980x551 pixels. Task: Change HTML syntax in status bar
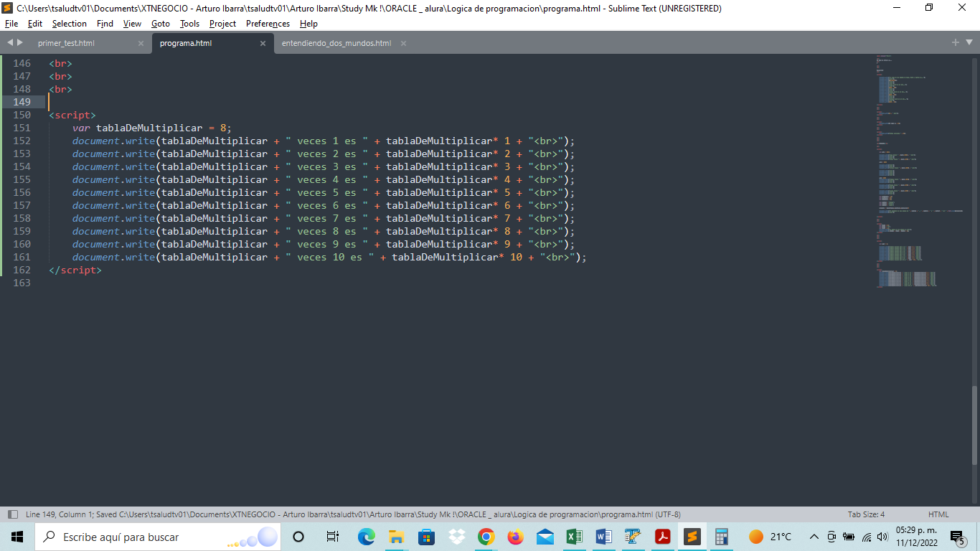938,514
